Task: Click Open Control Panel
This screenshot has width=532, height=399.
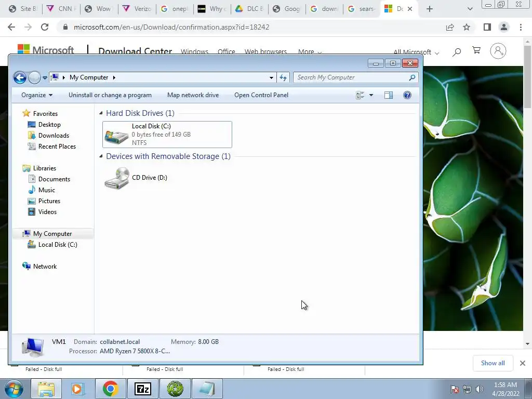Action: 261,95
